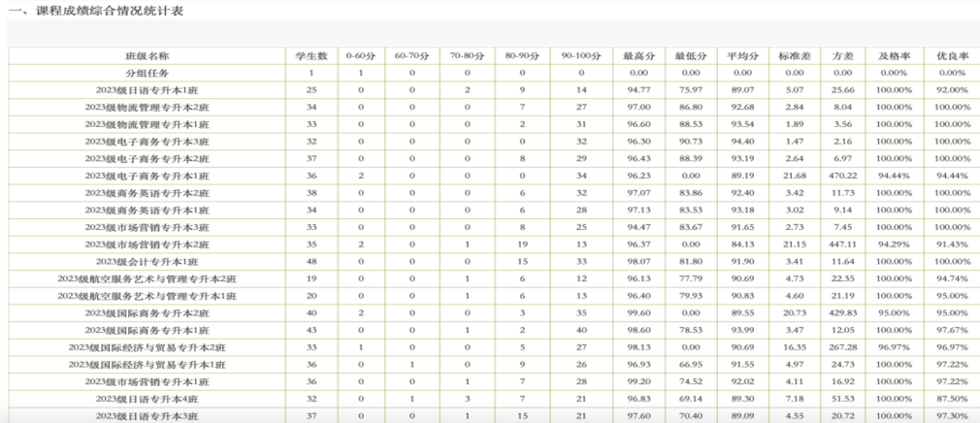Select the 及格率 column header

pyautogui.click(x=894, y=56)
